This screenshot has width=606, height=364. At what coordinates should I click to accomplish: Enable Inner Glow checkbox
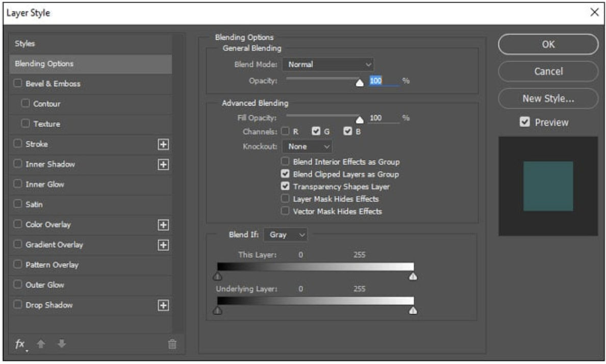coord(18,184)
